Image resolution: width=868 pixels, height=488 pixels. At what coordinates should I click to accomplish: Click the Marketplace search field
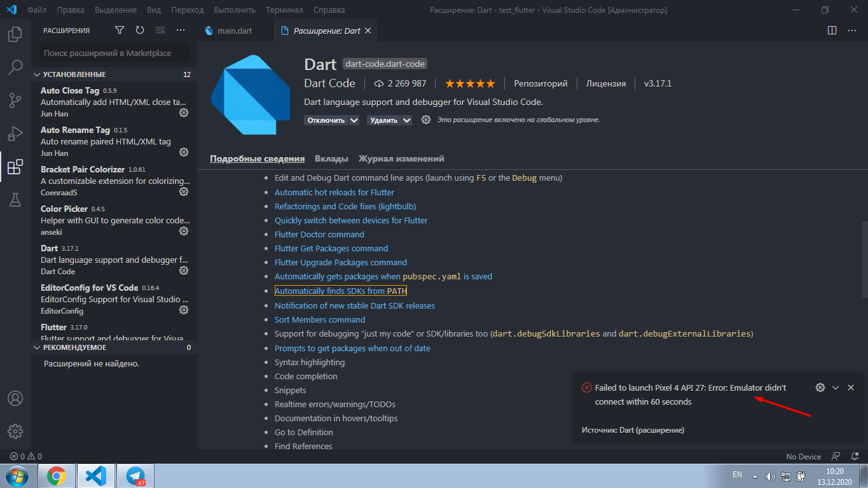(x=114, y=53)
